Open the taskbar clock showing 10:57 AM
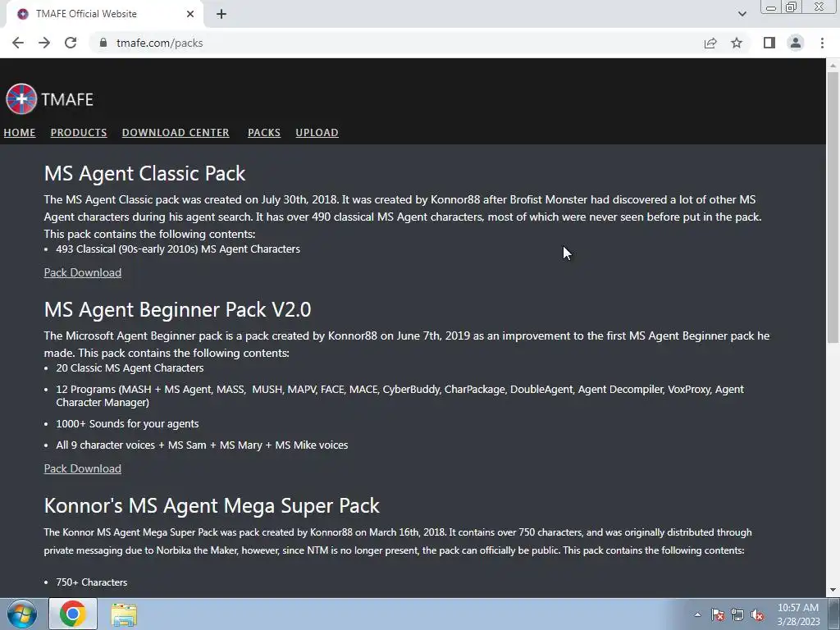Screen dimensions: 840x630 (x=798, y=614)
